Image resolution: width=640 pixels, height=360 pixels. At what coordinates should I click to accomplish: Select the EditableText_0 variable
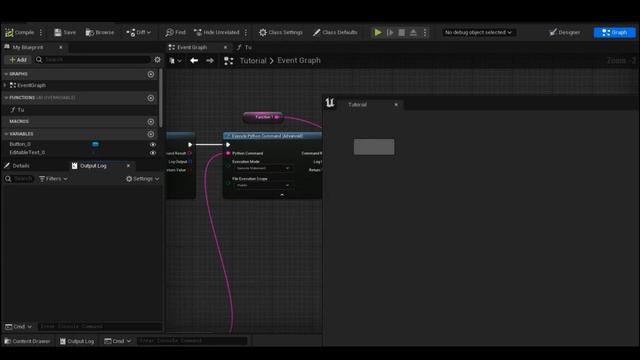(27, 152)
